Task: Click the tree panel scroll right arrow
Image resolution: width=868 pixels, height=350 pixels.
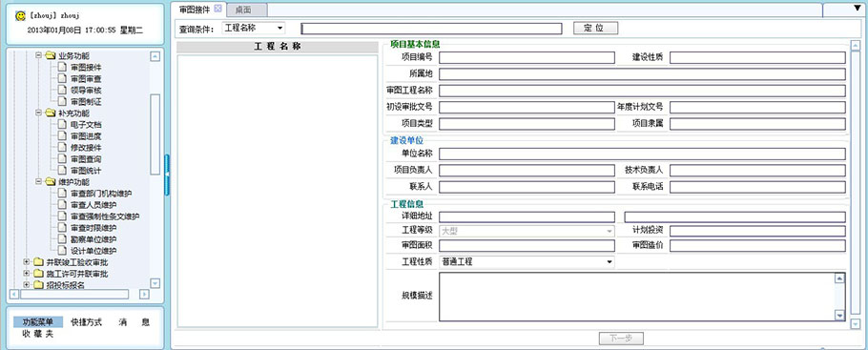Action: tap(144, 294)
